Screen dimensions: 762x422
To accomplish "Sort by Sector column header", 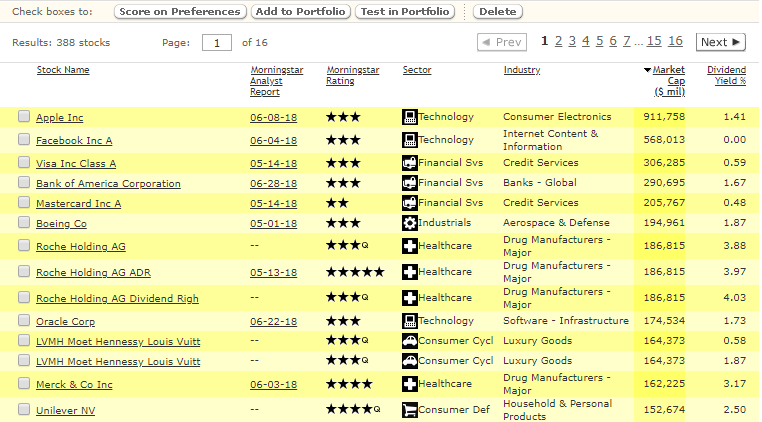I will (x=417, y=70).
